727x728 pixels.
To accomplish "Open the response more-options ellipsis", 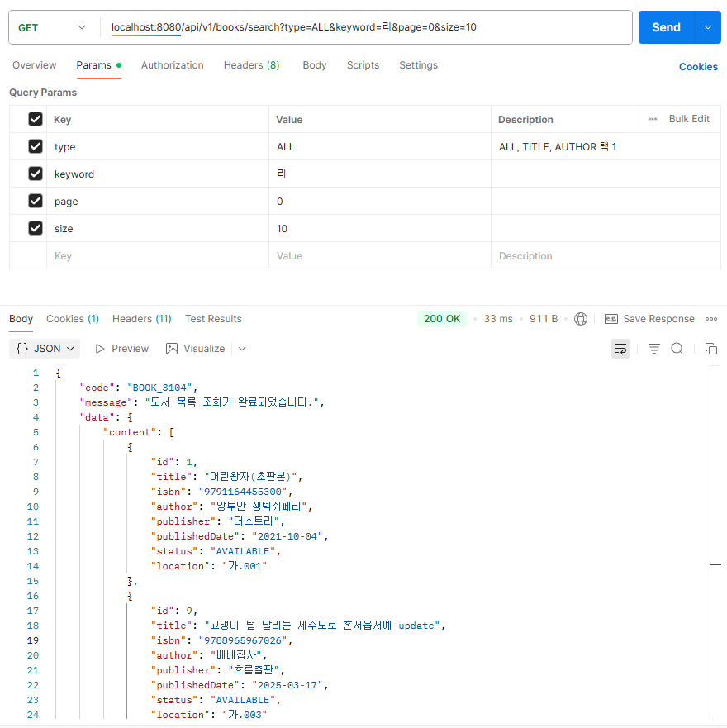I will coord(710,319).
